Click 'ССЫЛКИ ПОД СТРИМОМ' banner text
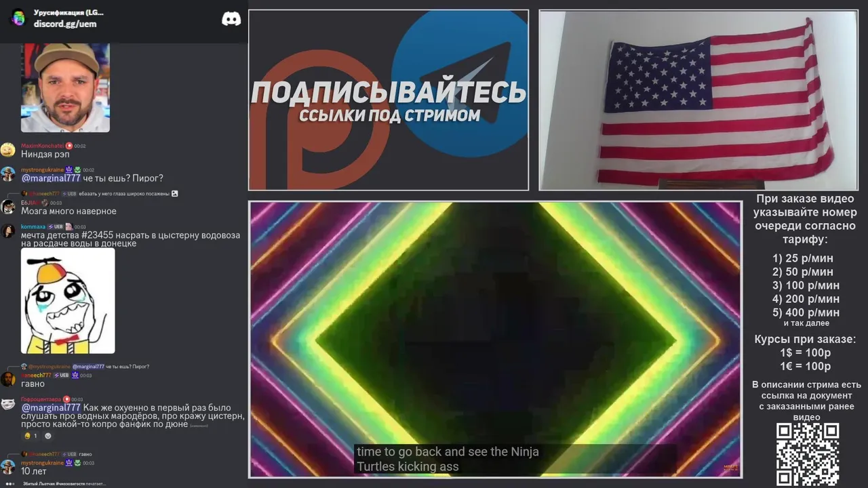The height and width of the screenshot is (488, 868). [x=389, y=116]
